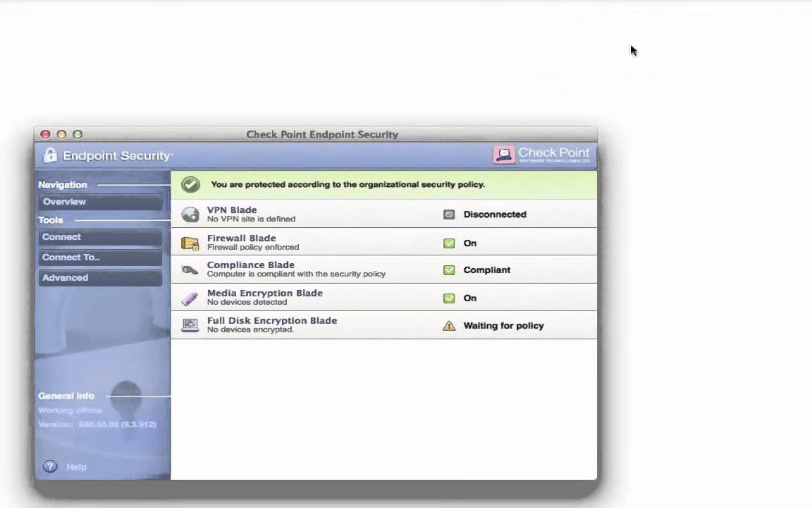This screenshot has width=812, height=508.
Task: Click 'No devices encrypted.' text
Action: [251, 329]
